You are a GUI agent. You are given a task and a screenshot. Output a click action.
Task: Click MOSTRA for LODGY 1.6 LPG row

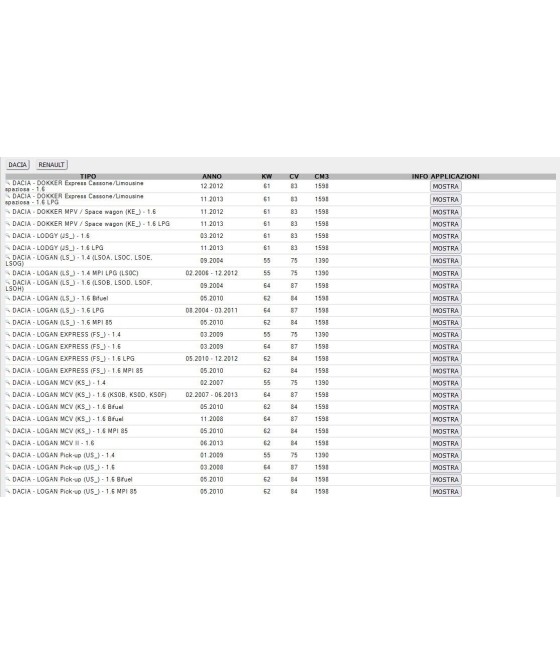click(x=446, y=248)
